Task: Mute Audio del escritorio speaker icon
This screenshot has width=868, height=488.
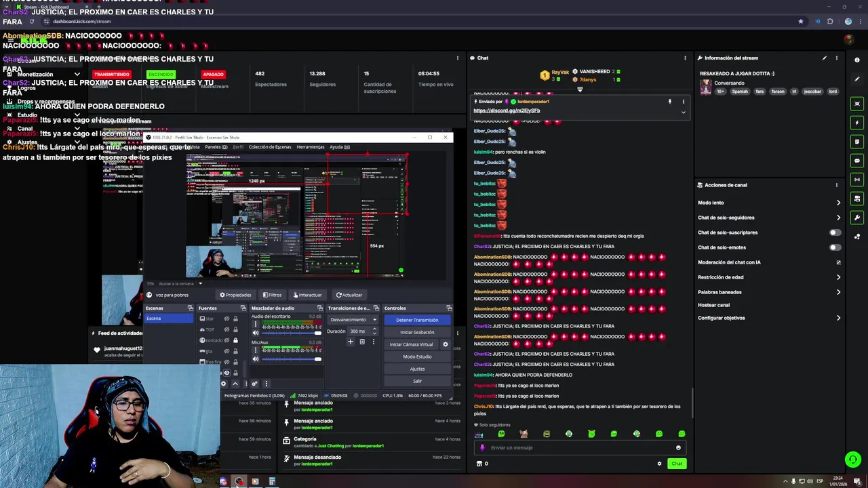Action: [256, 333]
